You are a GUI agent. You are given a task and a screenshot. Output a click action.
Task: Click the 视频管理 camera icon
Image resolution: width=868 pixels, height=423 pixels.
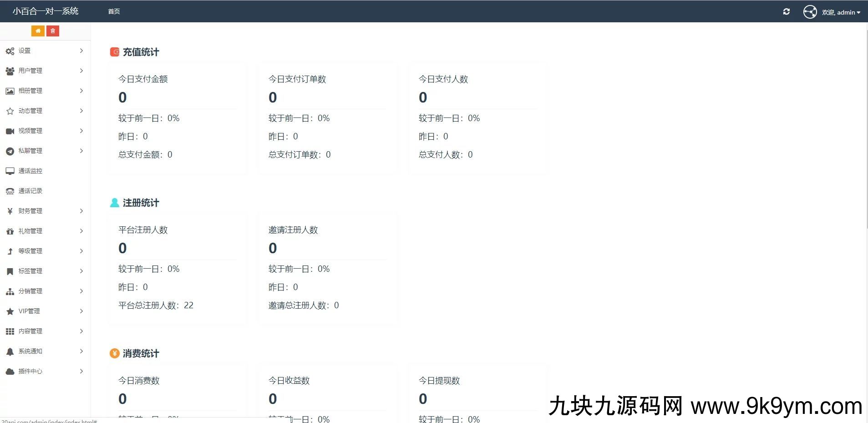(x=10, y=131)
